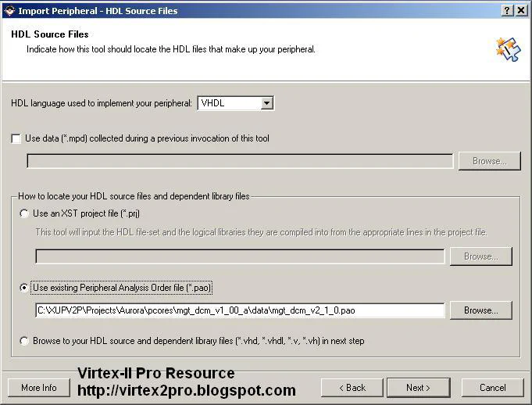Click the mgt_dcm_v2_1_0.pao path text field
Screen dimensions: 532x405
[240, 310]
